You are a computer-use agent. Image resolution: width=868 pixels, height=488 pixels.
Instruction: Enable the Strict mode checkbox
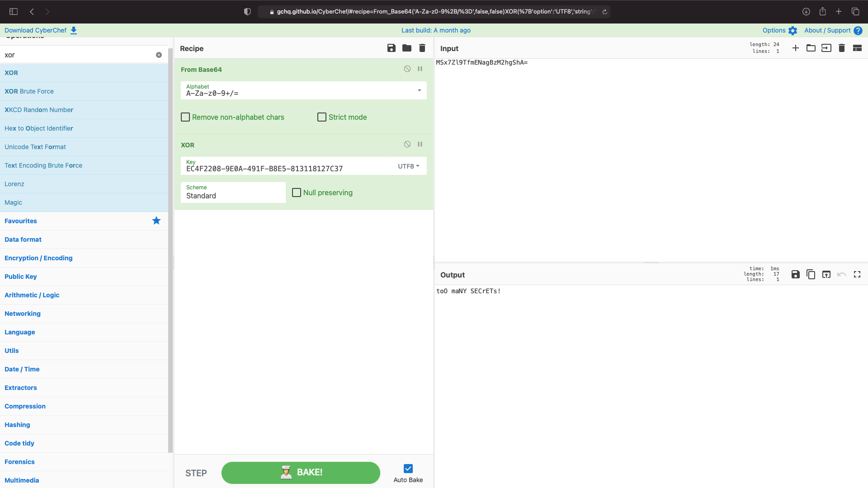point(322,117)
